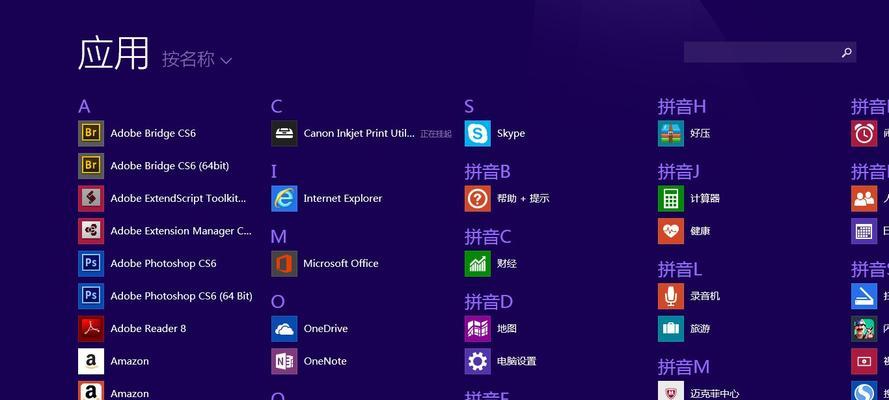Open OneDrive app
Screen dimensions: 889x400
coord(310,329)
